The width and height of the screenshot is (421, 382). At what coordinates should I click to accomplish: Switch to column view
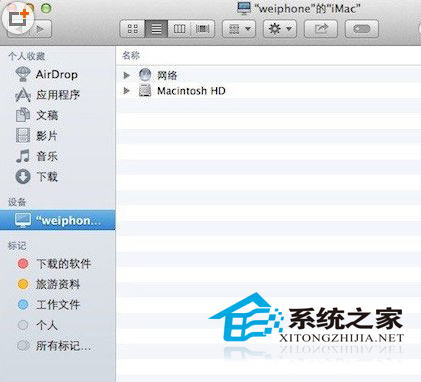(179, 29)
